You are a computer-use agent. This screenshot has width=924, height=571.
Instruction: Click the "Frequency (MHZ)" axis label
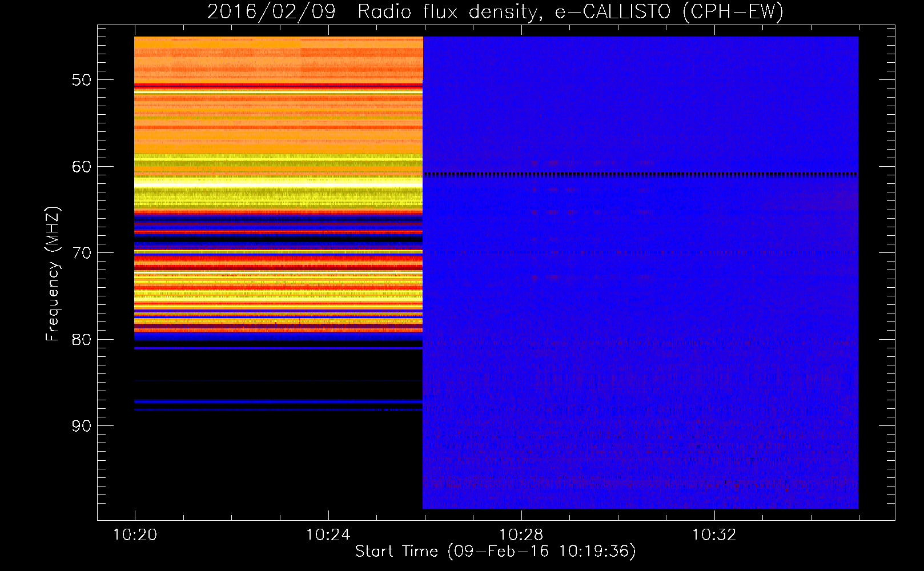coord(53,274)
